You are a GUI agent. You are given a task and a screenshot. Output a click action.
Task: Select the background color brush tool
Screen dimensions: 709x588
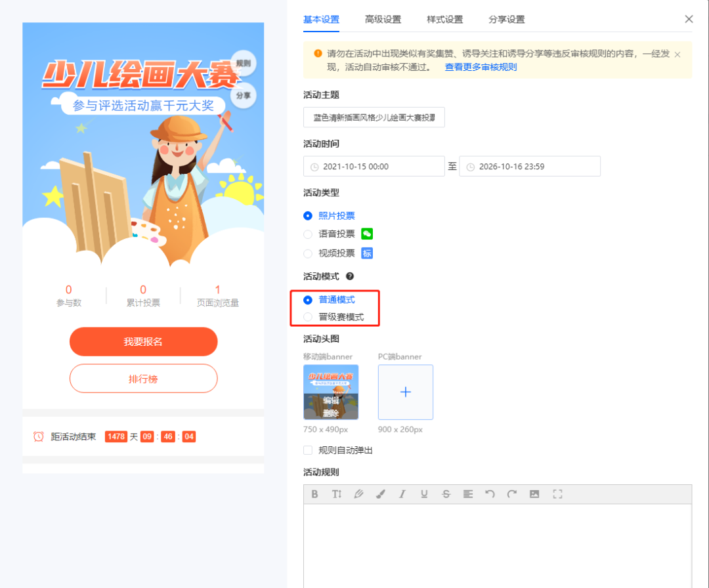(381, 494)
